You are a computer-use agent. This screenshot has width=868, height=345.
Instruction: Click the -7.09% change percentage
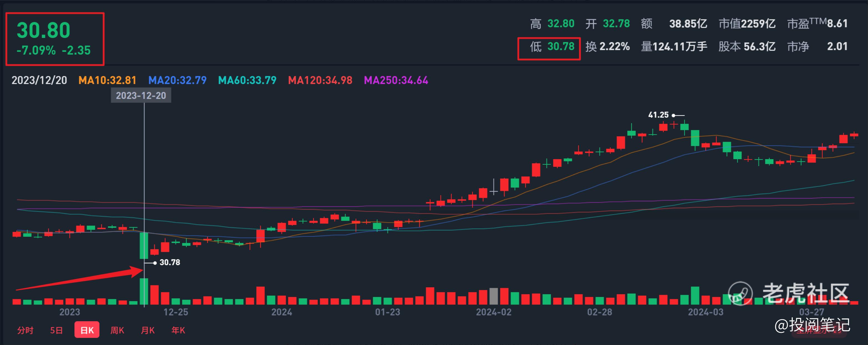pyautogui.click(x=36, y=50)
